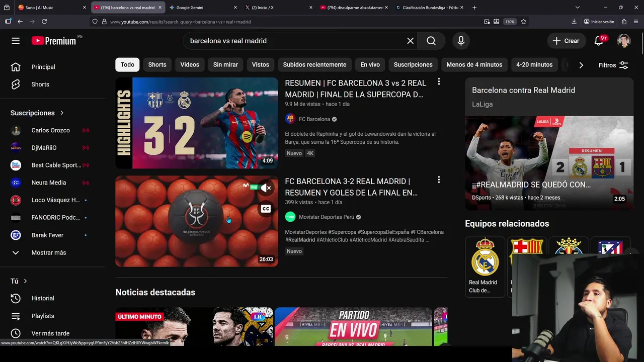Screen dimensions: 644x362
Task: Open the Filtros filter options
Action: pyautogui.click(x=613, y=65)
